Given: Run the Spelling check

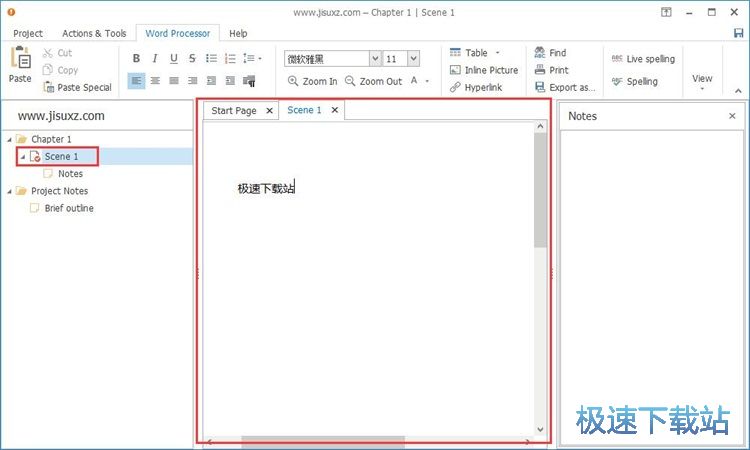Looking at the screenshot, I should [x=635, y=81].
